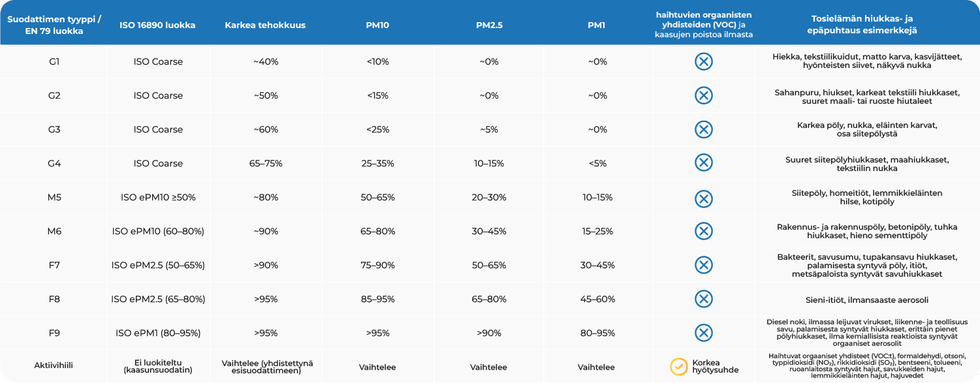Click the X icon in the F9 row
The height and width of the screenshot is (383, 980).
point(703,333)
